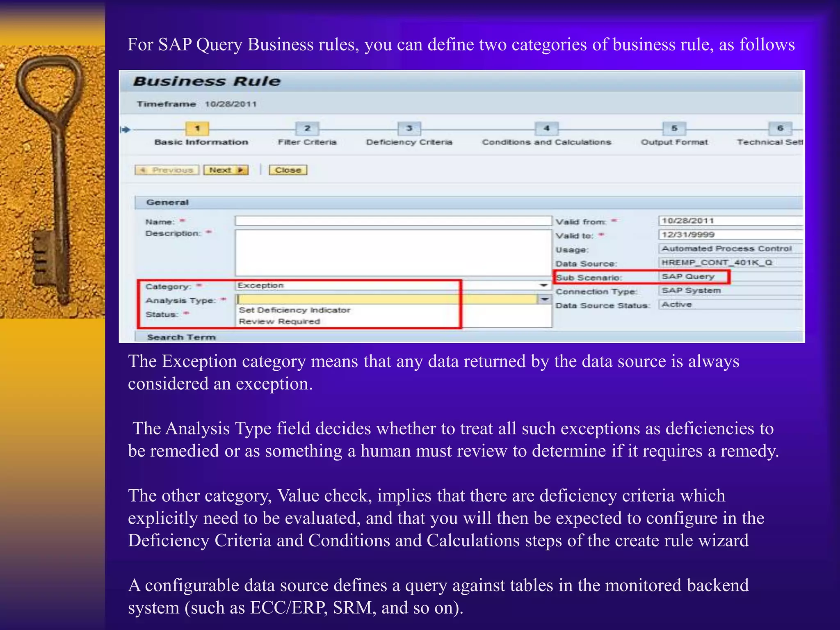Close the Business Rule wizard
Image resolution: width=840 pixels, height=630 pixels.
[288, 170]
